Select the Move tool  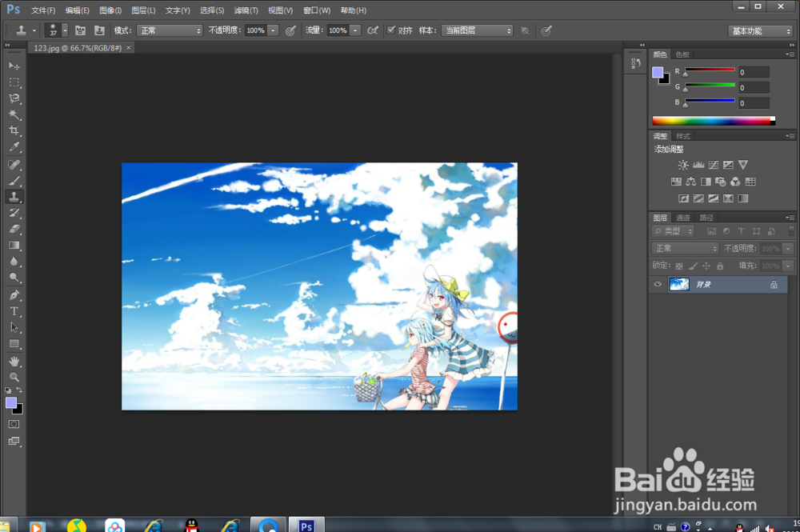(x=14, y=66)
